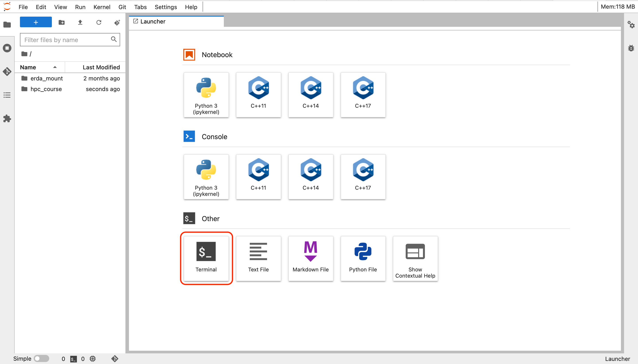Screen dimensions: 638x364
Task: Create C++17 notebook
Action: (363, 95)
